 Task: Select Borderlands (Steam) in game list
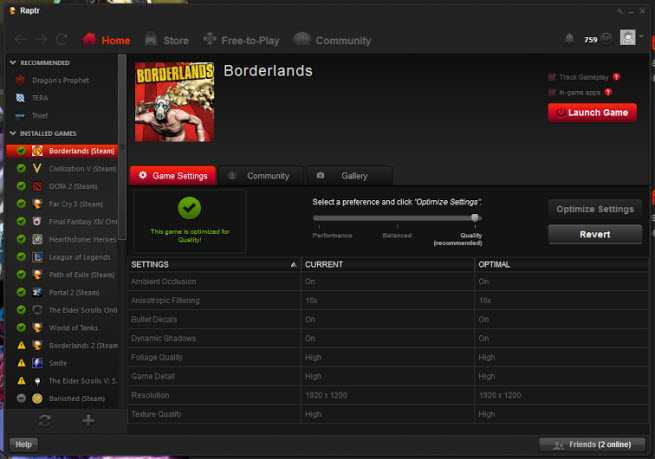[62, 151]
